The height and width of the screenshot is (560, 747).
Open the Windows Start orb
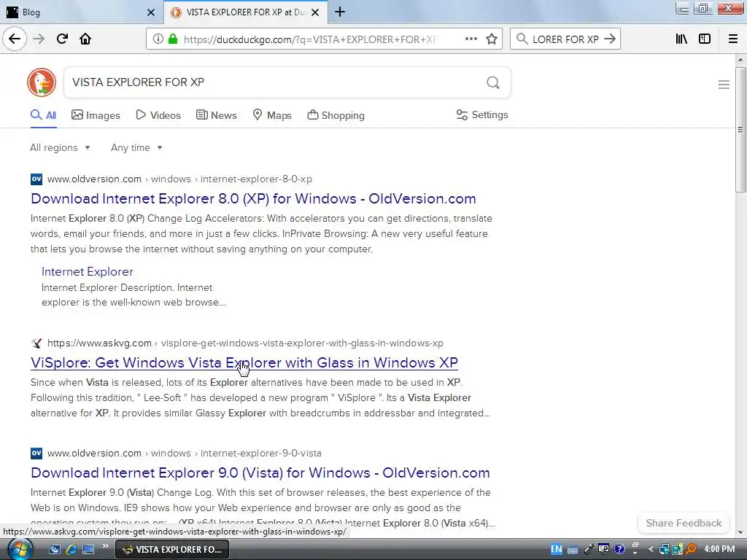[x=20, y=549]
